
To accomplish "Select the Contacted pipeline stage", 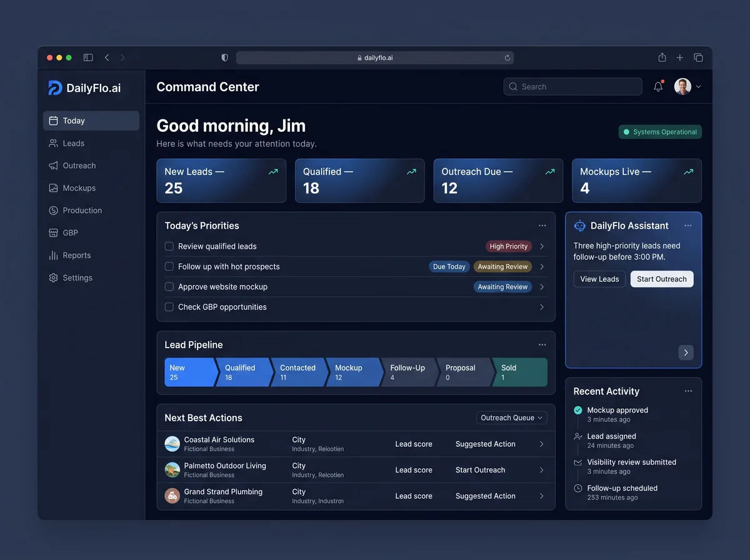I will (x=299, y=372).
